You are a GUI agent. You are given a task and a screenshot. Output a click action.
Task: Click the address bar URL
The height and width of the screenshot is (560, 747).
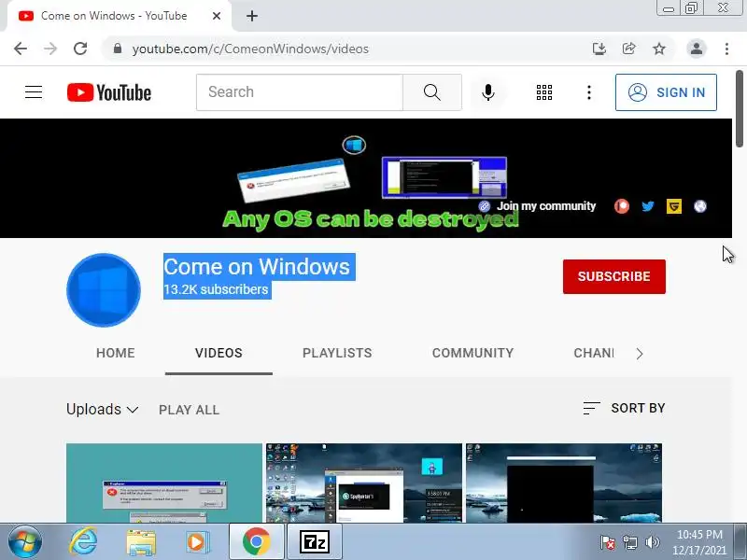pyautogui.click(x=250, y=49)
